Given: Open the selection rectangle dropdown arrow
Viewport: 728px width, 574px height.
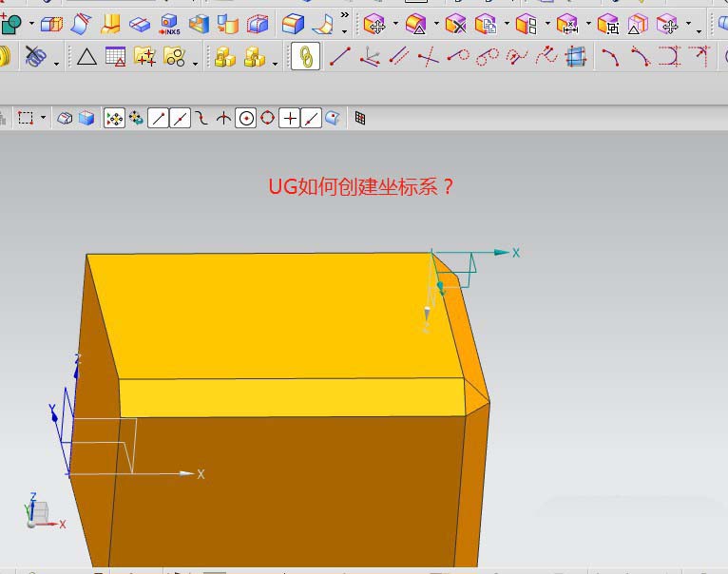Looking at the screenshot, I should pyautogui.click(x=43, y=117).
